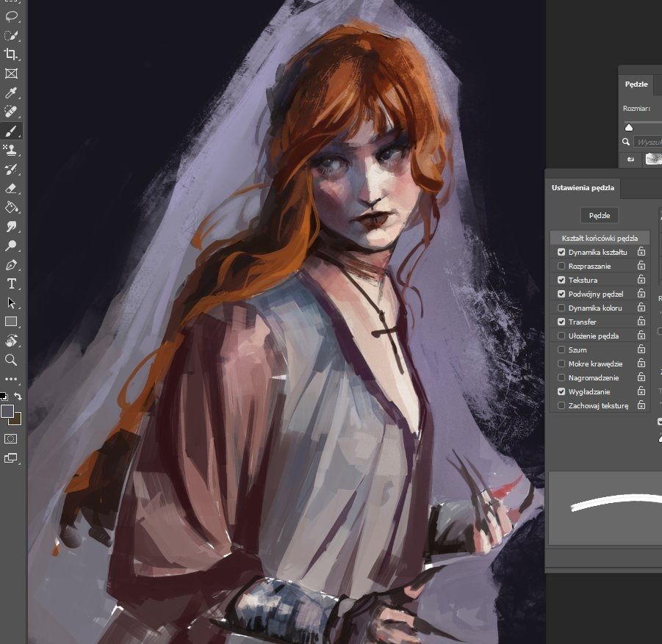This screenshot has width=662, height=644.
Task: Pick the Smudge tool
Action: click(11, 227)
